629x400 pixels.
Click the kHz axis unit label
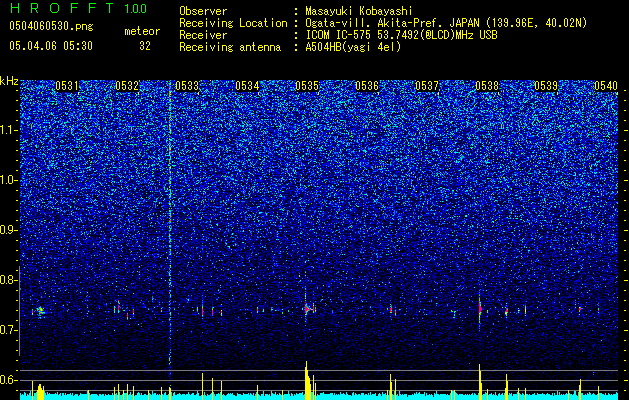coord(9,81)
